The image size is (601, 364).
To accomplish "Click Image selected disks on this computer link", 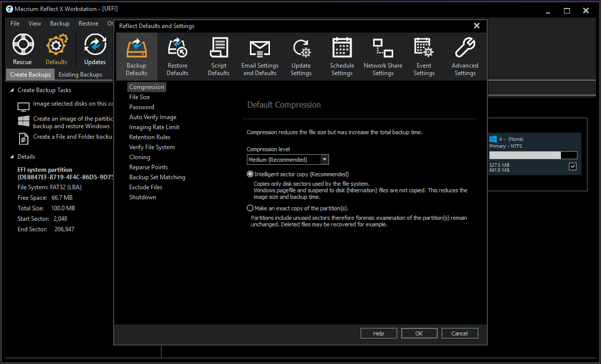I will coord(73,104).
